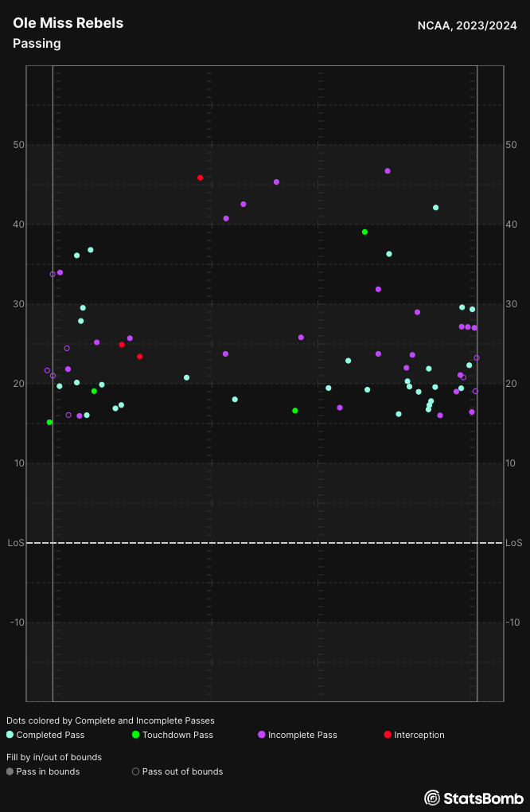Click the cyan completed dot at 36 yards on right side
This screenshot has width=530, height=812.
389,254
